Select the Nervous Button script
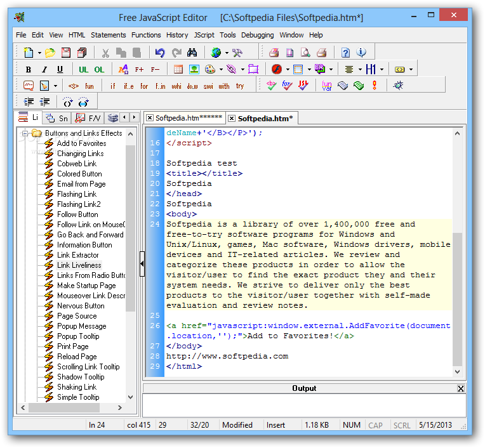 click(81, 306)
